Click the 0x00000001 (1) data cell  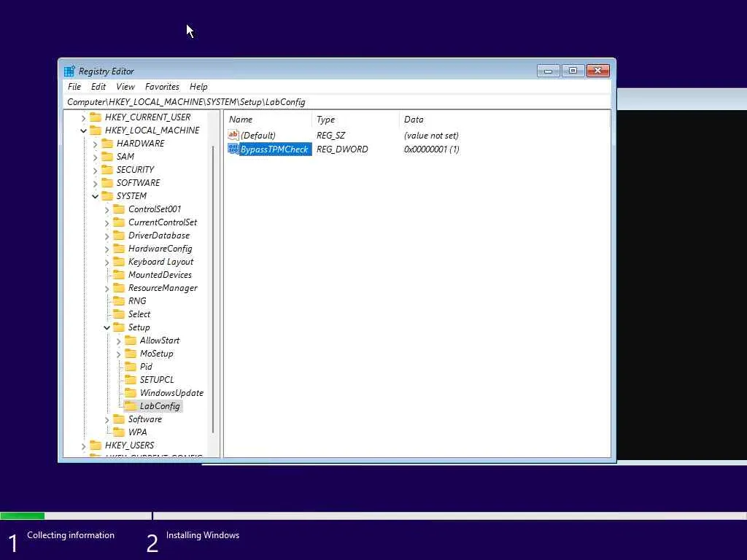coord(431,149)
